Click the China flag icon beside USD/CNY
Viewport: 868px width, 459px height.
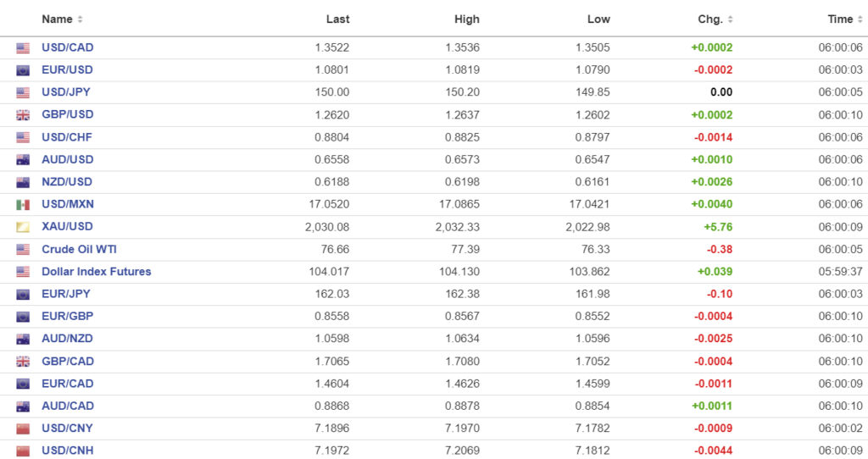tap(23, 429)
